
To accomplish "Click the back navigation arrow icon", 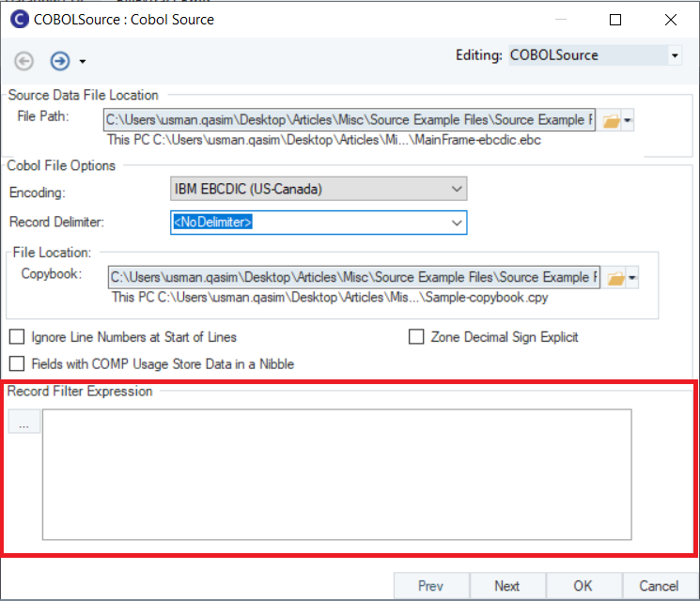I will click(24, 61).
